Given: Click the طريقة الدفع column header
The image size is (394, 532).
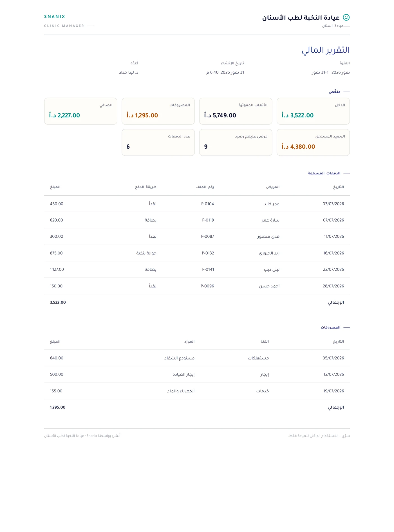Looking at the screenshot, I should 145,187.
